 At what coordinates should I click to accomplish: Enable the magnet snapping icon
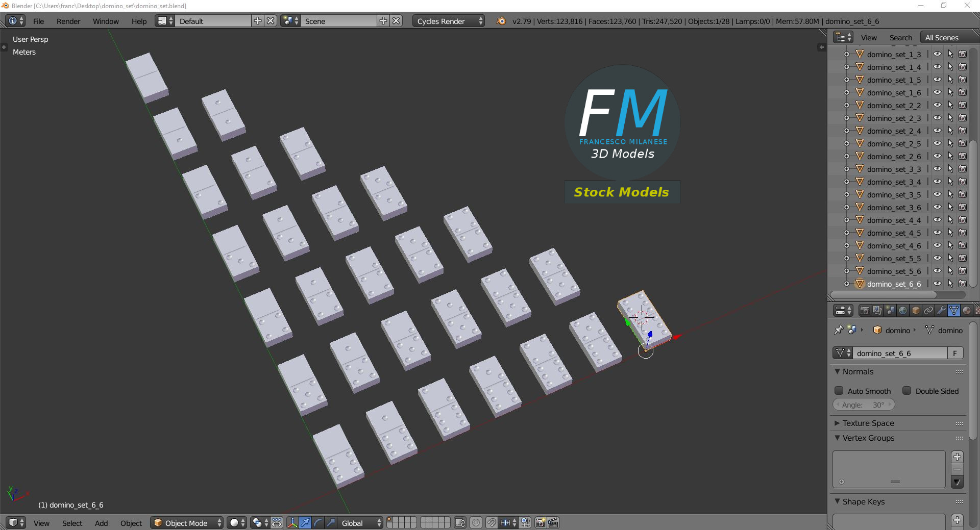[x=492, y=523]
